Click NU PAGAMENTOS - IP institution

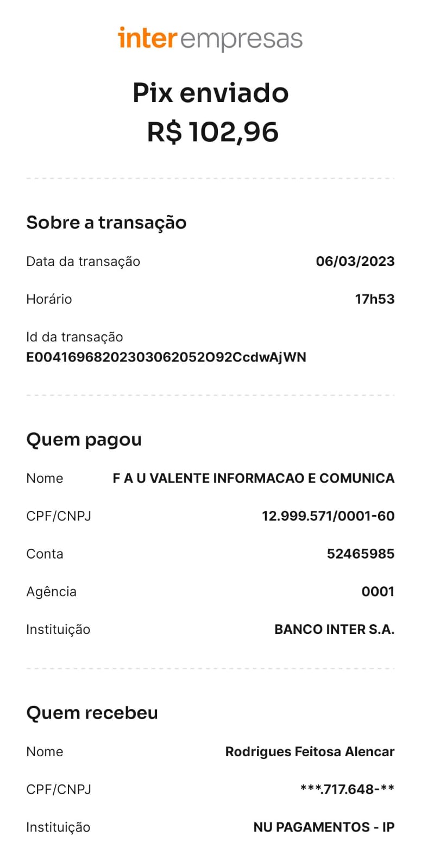point(324,827)
